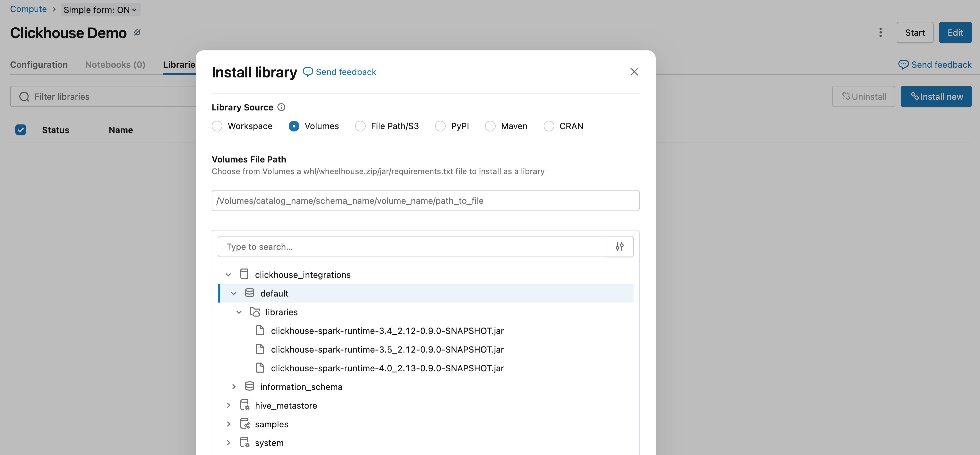Click the speech bubble icon beside Send feedback
Viewport: 980px width, 455px height.
(308, 72)
